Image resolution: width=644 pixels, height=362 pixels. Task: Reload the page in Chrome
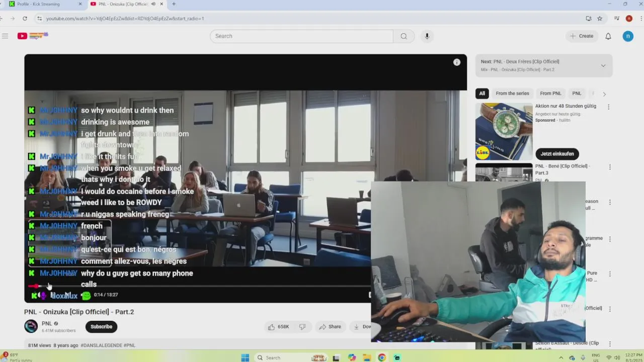(x=25, y=19)
